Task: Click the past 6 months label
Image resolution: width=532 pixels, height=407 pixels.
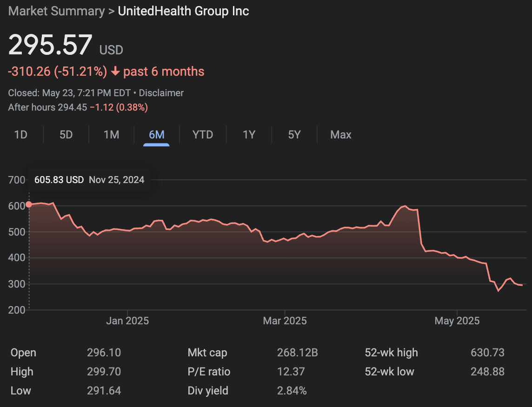Action: pyautogui.click(x=164, y=72)
